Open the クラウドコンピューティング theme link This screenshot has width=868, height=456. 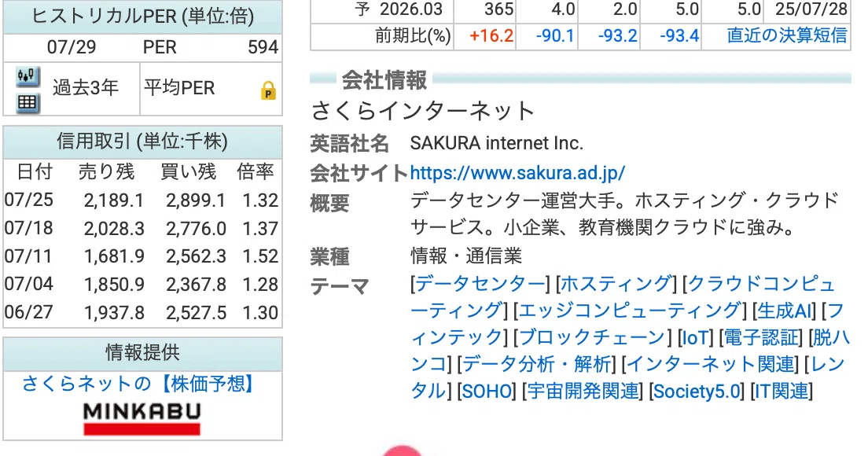(x=761, y=284)
